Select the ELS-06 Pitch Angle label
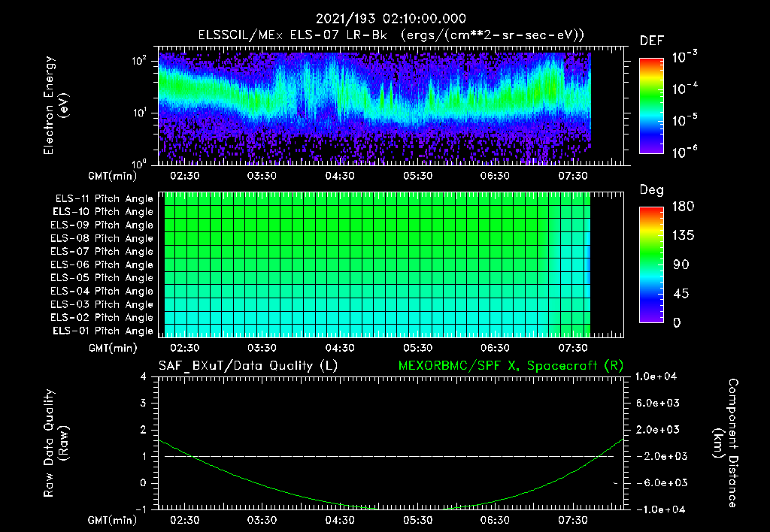Image resolution: width=770 pixels, height=532 pixels. (102, 264)
